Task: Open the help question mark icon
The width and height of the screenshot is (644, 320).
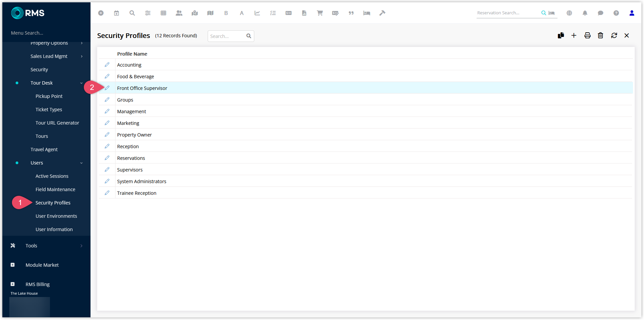Action: click(616, 13)
